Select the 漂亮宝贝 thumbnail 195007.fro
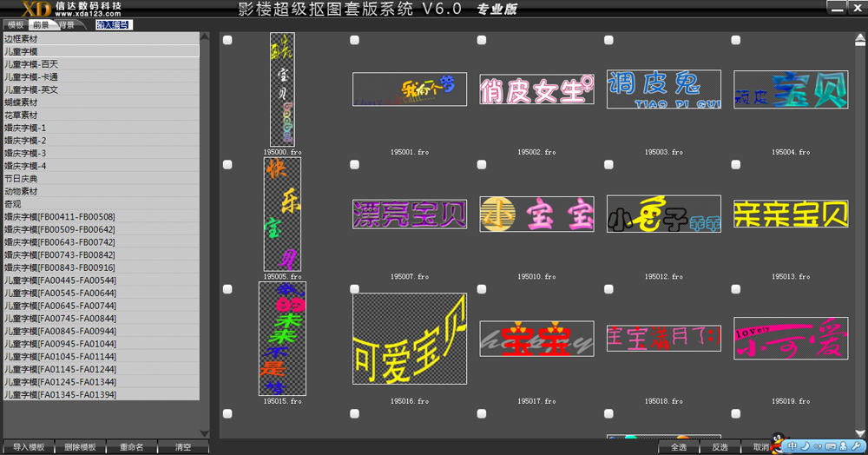The image size is (868, 455). pos(410,214)
